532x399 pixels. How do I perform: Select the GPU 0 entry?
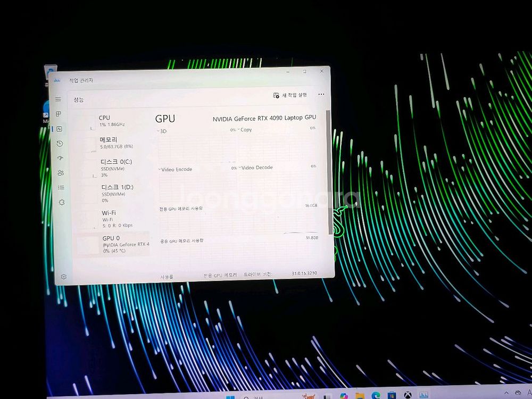point(113,244)
